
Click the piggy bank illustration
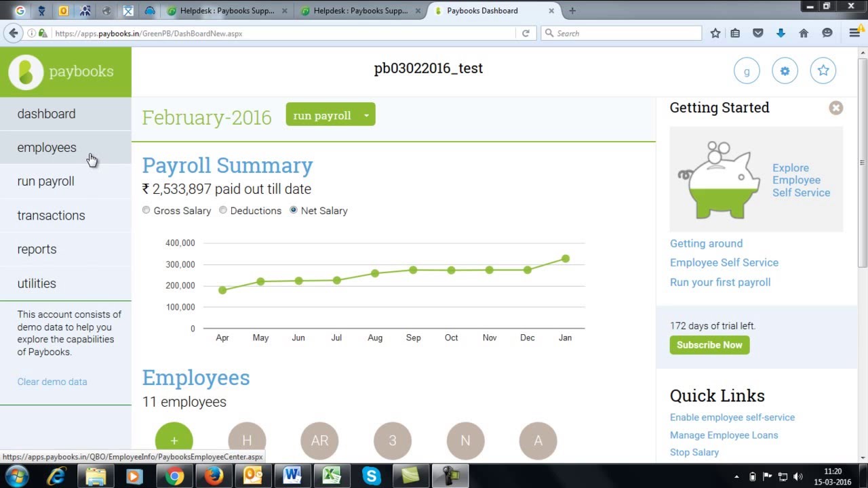tap(719, 180)
